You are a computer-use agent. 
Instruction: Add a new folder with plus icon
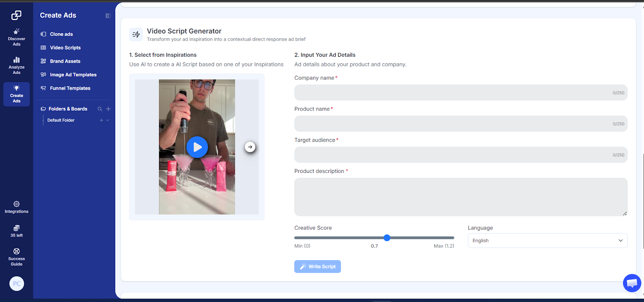pyautogui.click(x=108, y=109)
